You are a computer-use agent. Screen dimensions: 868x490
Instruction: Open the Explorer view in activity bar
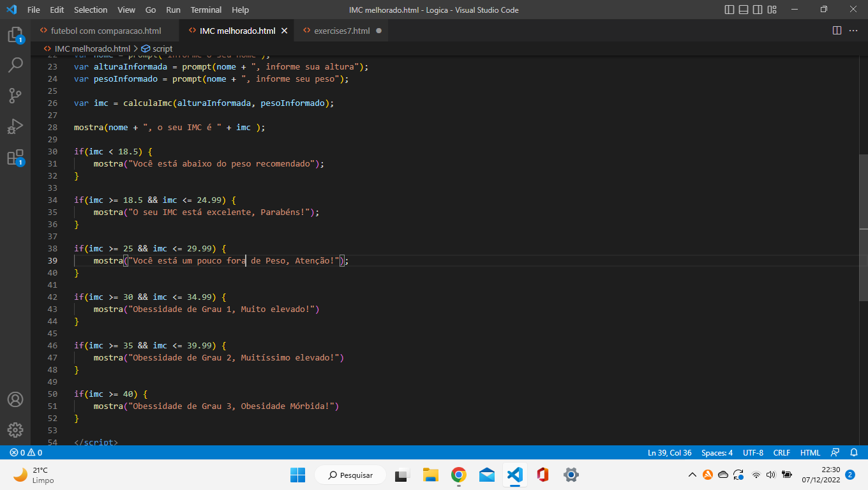tap(15, 34)
